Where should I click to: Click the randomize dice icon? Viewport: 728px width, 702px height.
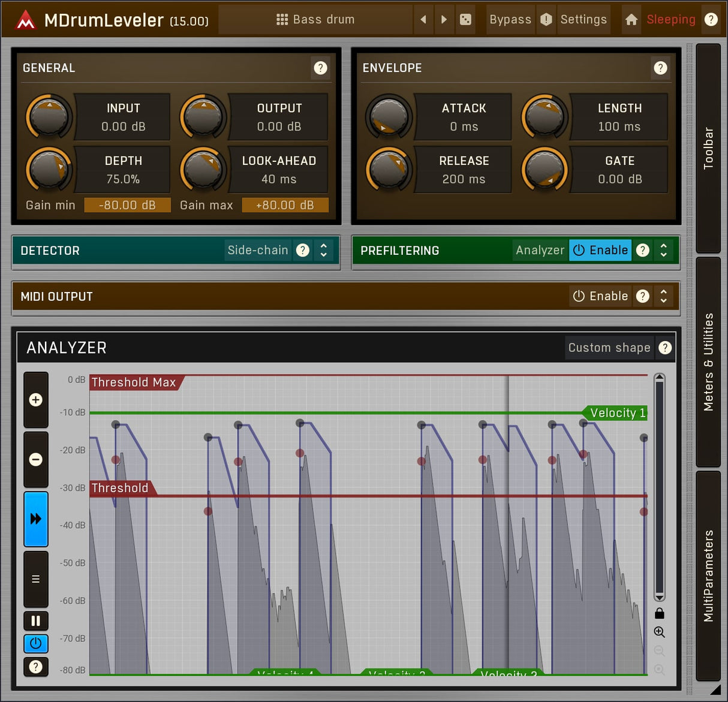465,20
